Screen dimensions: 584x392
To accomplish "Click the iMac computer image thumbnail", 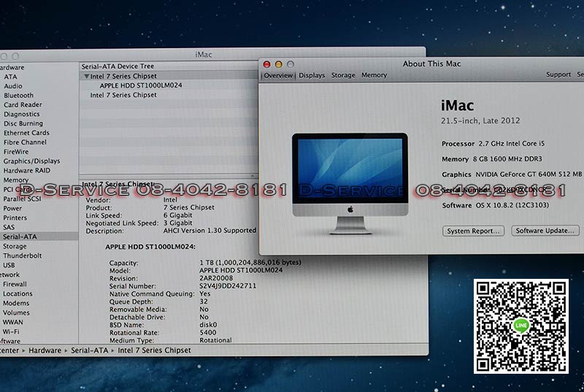I will pos(350,183).
